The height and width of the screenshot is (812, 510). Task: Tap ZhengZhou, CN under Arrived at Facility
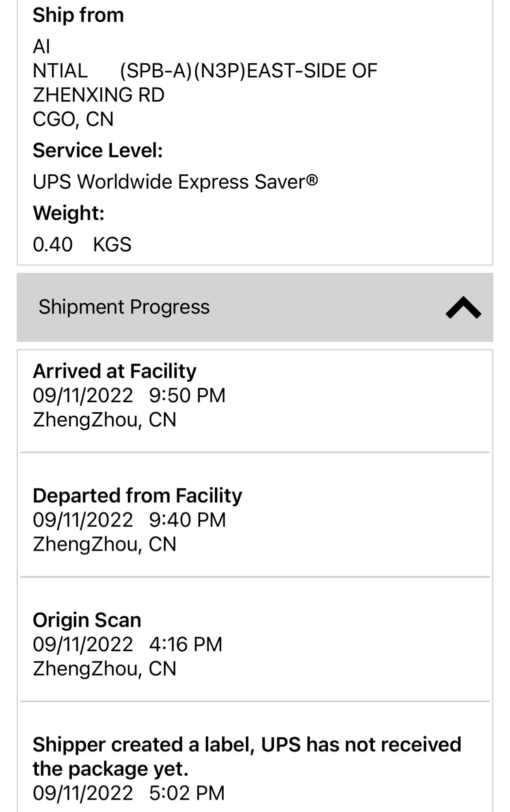click(x=104, y=420)
